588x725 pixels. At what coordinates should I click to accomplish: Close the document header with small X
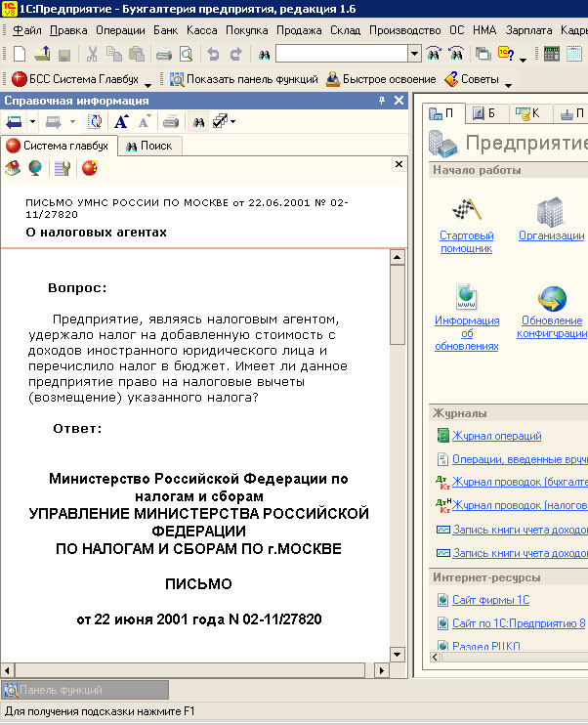[399, 164]
